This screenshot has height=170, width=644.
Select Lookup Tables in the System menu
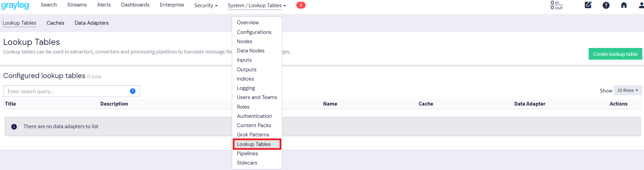(254, 144)
